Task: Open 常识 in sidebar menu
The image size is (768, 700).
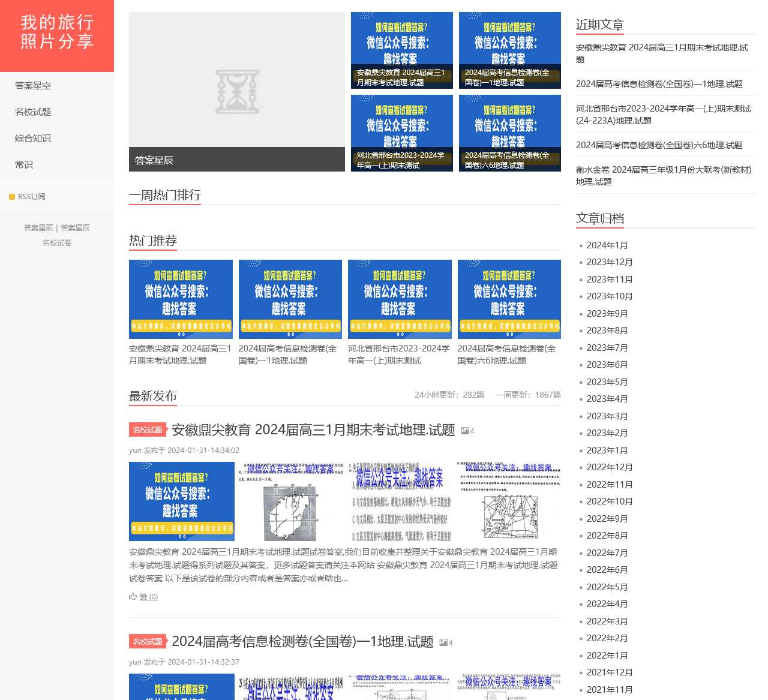Action: 24,165
